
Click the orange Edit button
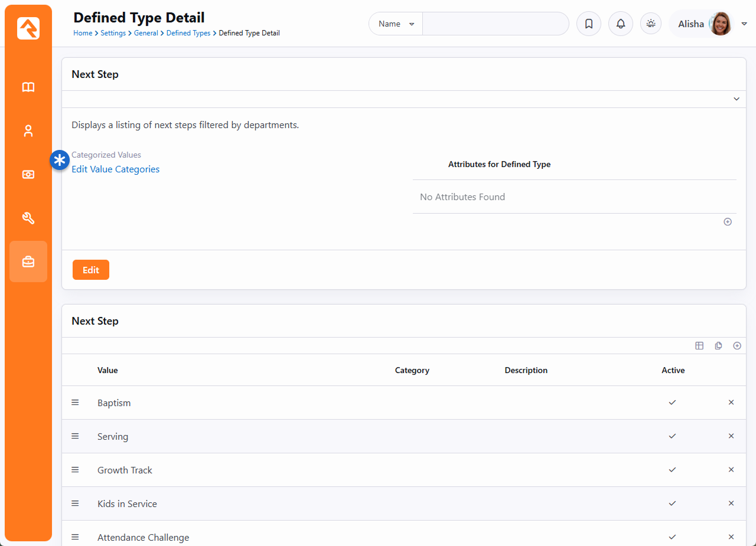[91, 270]
